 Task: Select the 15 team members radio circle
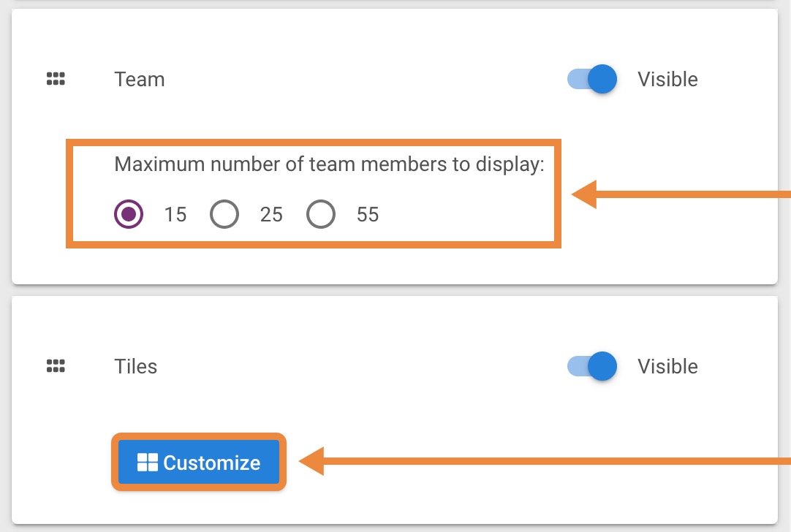tap(129, 214)
